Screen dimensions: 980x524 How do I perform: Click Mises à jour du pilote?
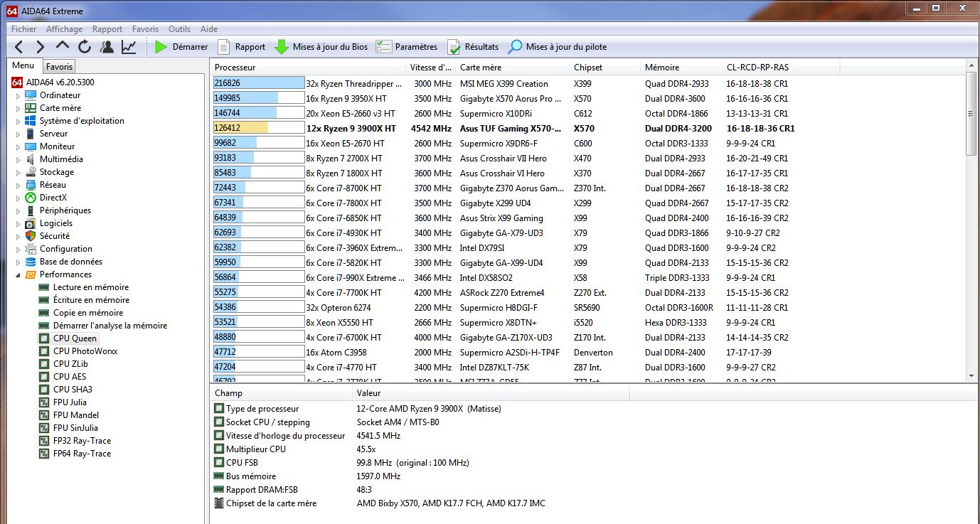[558, 47]
